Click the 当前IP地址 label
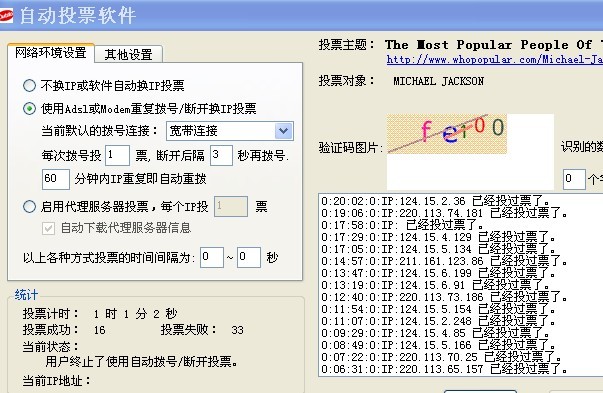 coord(56,381)
